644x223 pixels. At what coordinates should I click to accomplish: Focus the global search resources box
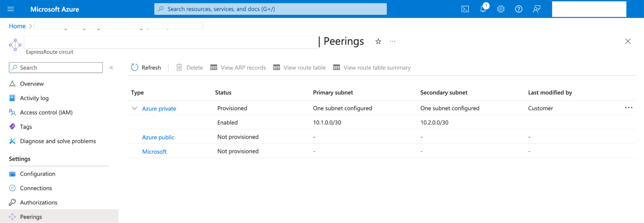point(270,9)
